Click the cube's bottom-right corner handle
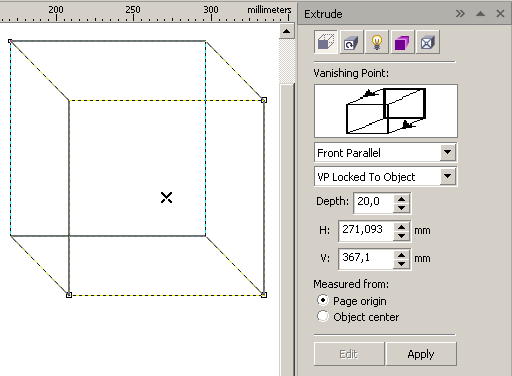Viewport: 512px width, 376px height. [x=264, y=295]
